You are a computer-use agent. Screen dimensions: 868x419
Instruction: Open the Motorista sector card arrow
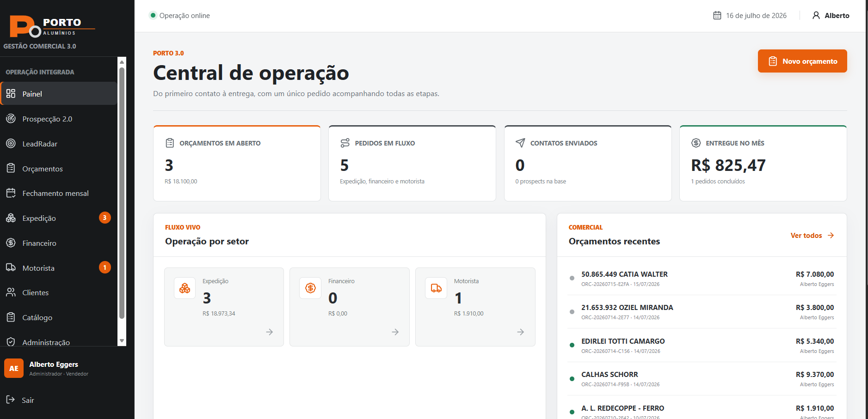coord(521,332)
